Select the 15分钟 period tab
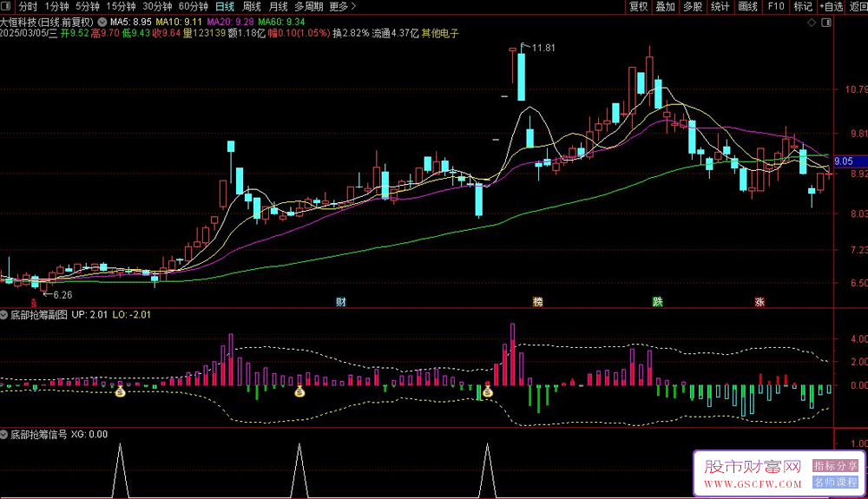Image resolution: width=868 pixels, height=499 pixels. [x=121, y=7]
